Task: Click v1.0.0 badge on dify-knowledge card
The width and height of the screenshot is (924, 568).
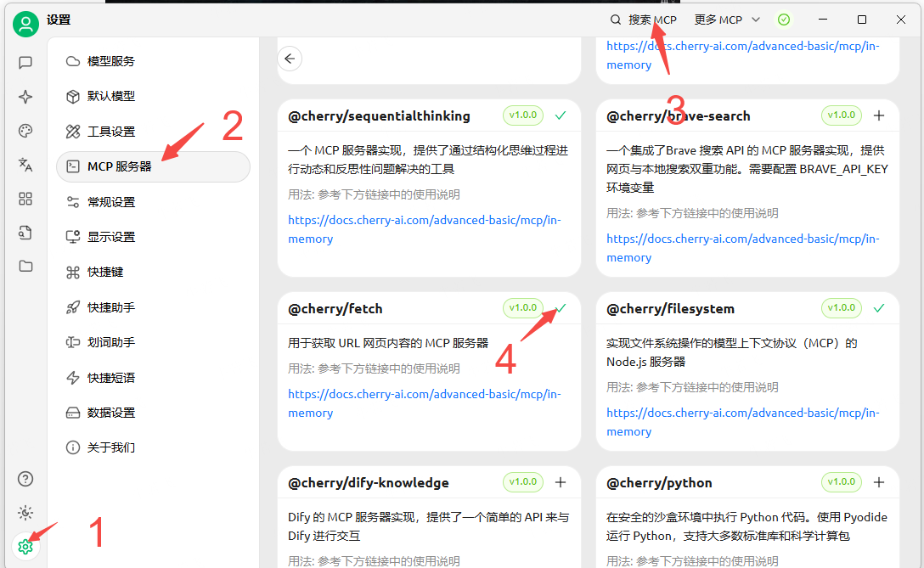Action: click(523, 482)
